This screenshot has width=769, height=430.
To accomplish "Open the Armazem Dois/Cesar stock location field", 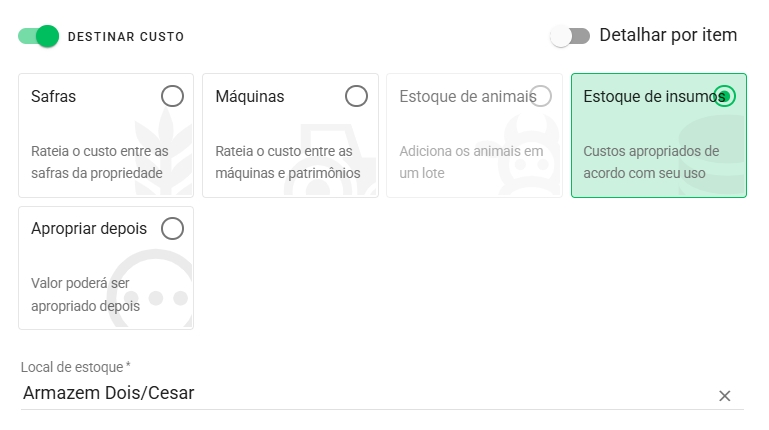I will (369, 393).
